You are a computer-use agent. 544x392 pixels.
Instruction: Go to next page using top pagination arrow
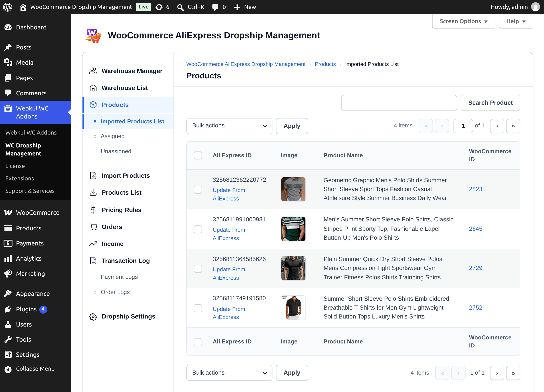pyautogui.click(x=497, y=126)
